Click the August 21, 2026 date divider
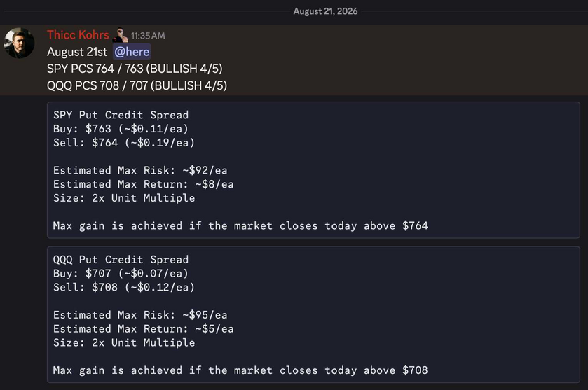The width and height of the screenshot is (588, 390). 325,11
